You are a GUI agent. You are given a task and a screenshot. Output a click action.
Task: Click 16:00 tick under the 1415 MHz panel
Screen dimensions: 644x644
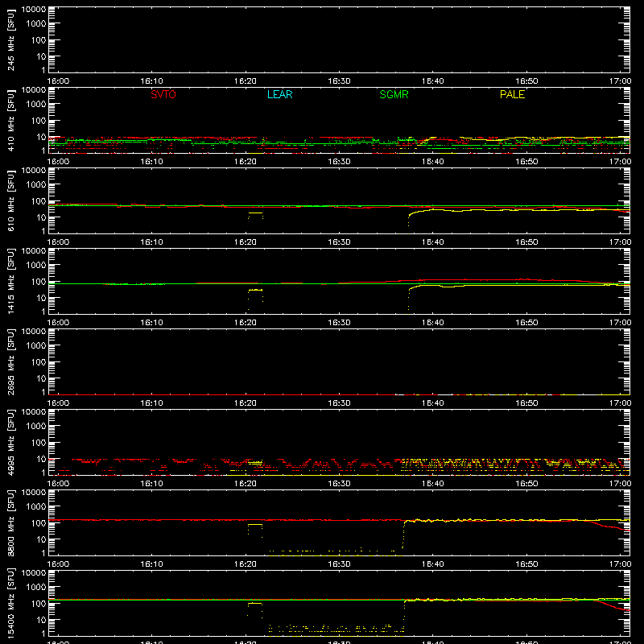58,323
